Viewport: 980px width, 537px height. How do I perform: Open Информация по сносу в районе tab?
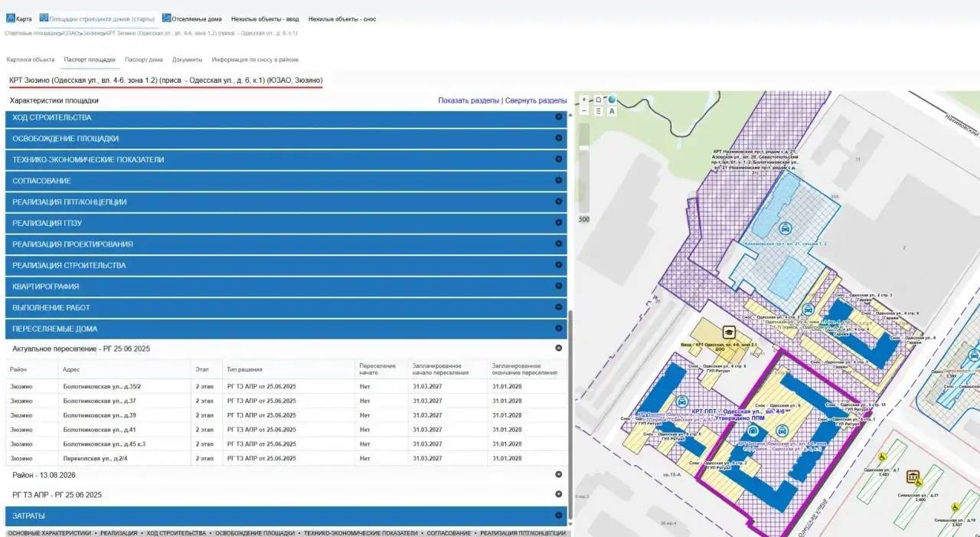click(255, 60)
